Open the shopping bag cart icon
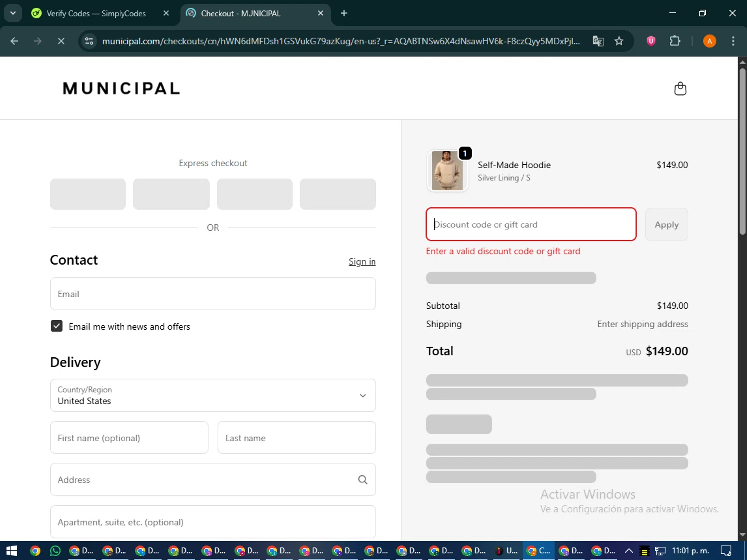Screen dimensions: 747x560 680,89
